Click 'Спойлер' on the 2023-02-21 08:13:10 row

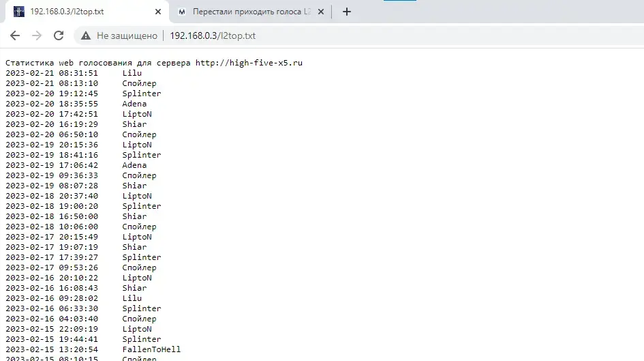pos(139,83)
